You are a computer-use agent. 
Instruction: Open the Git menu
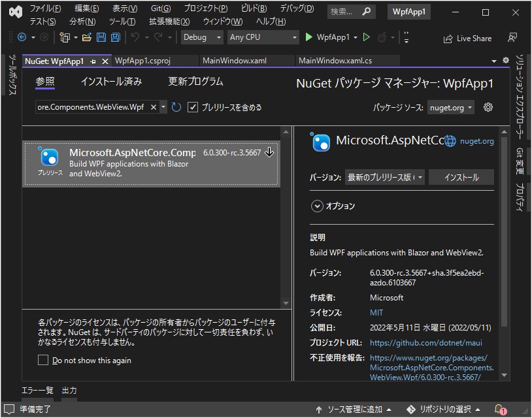161,8
